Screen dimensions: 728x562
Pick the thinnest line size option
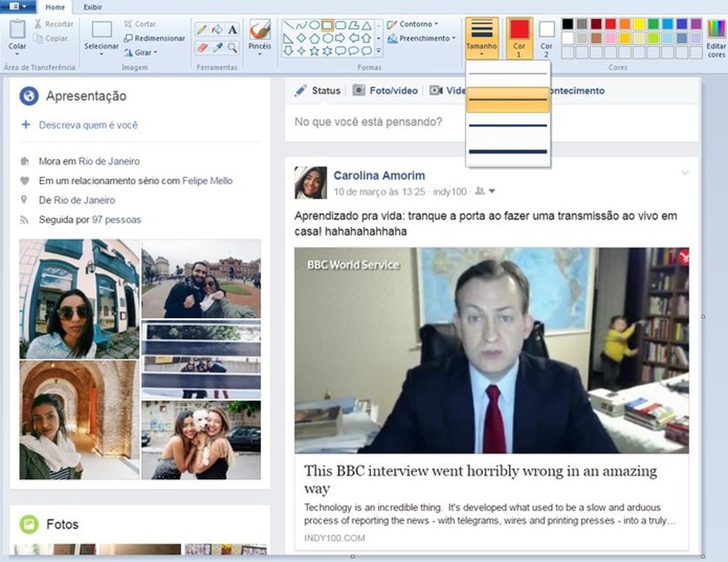click(508, 74)
